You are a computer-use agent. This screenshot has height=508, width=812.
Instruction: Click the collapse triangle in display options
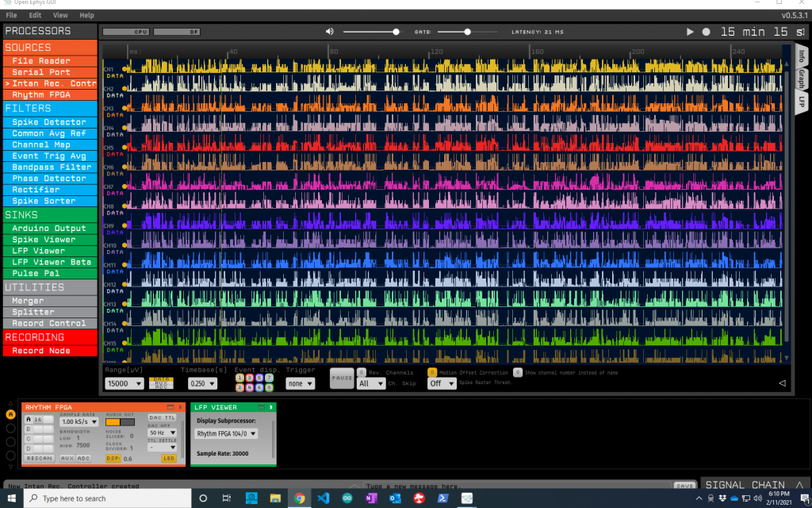(782, 383)
